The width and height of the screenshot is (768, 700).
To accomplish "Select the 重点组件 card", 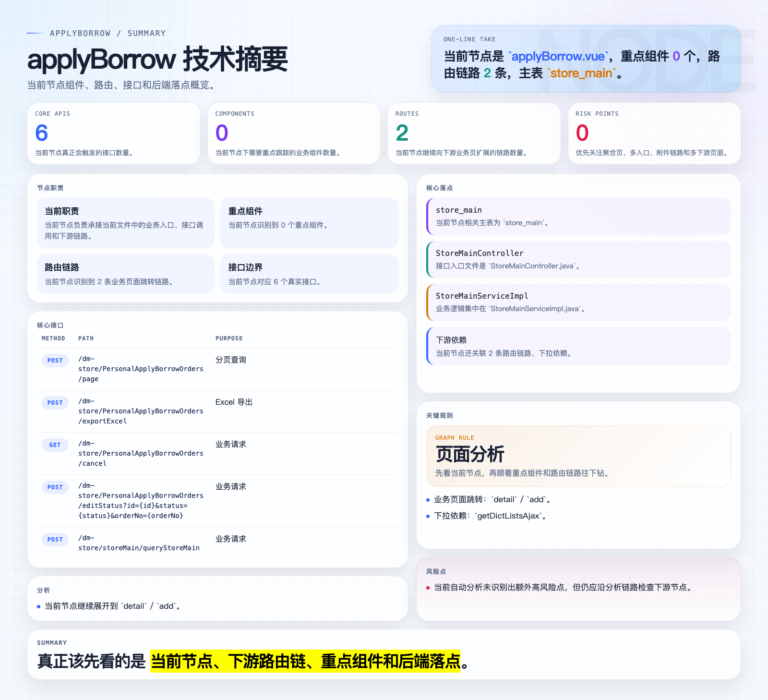I will [x=309, y=223].
